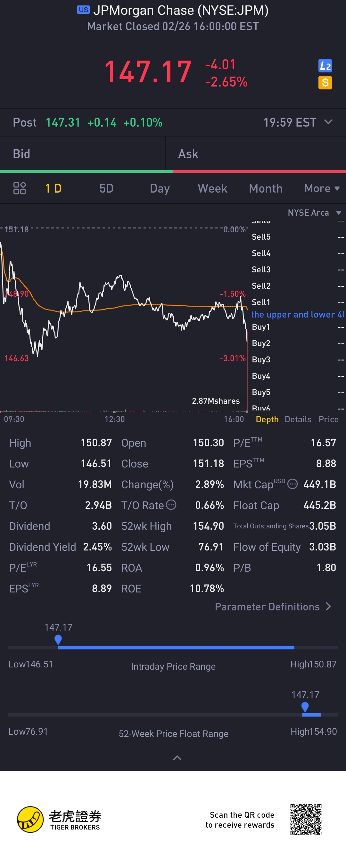This screenshot has width=346, height=868.
Task: Tap the QR code image
Action: [306, 820]
